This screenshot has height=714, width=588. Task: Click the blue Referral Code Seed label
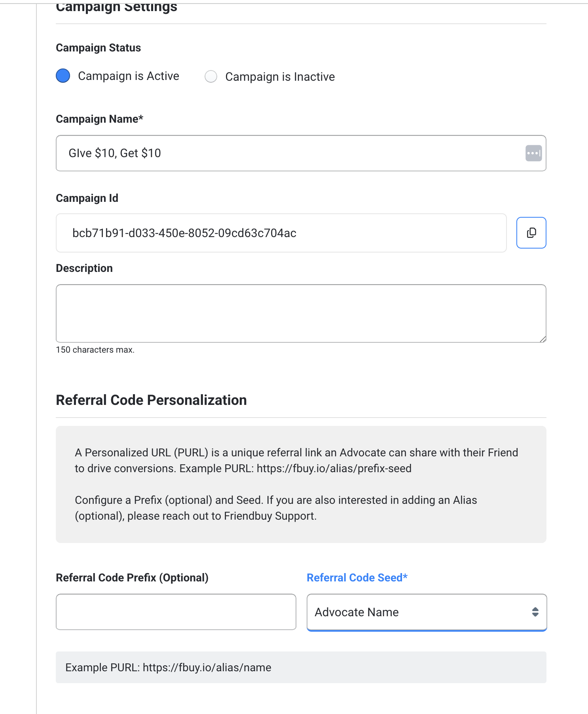click(x=357, y=578)
